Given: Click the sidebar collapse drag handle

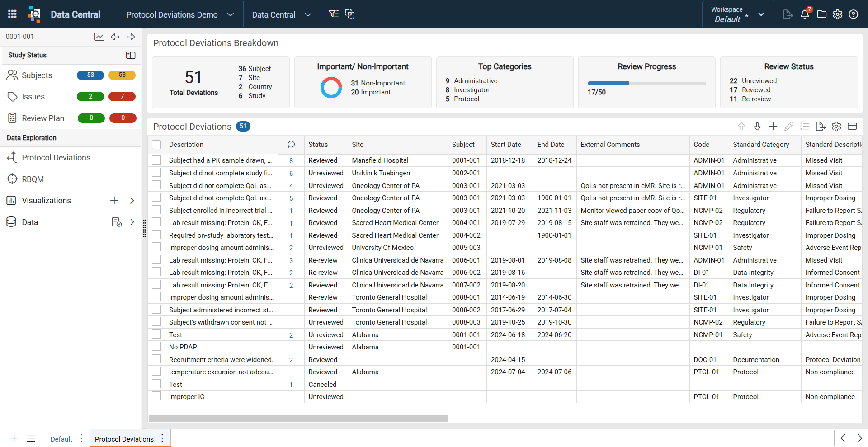Looking at the screenshot, I should pyautogui.click(x=144, y=228).
